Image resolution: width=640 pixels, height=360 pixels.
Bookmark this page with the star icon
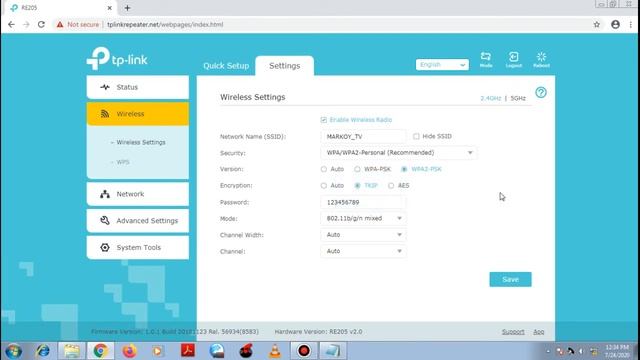pos(597,24)
